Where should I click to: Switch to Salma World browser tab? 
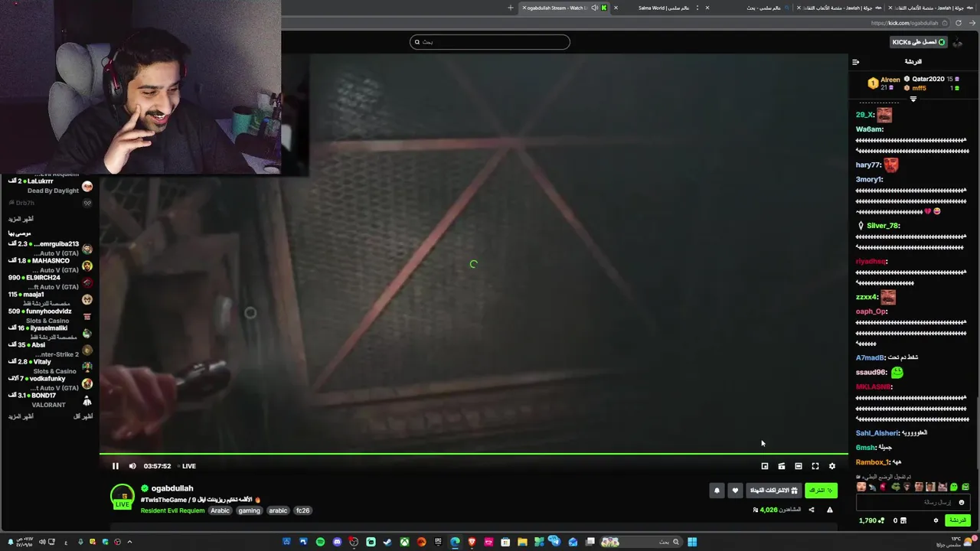pos(664,8)
